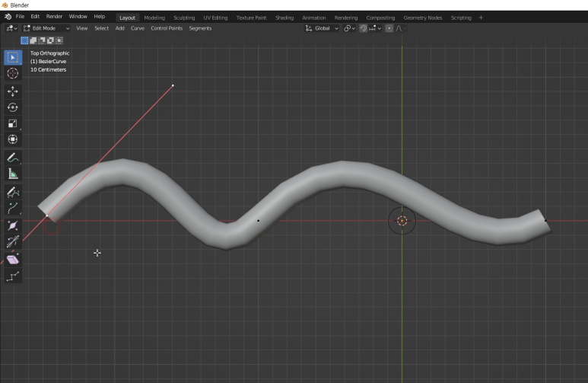Select the curve Extrude tool
This screenshot has height=383, width=588.
(x=13, y=208)
